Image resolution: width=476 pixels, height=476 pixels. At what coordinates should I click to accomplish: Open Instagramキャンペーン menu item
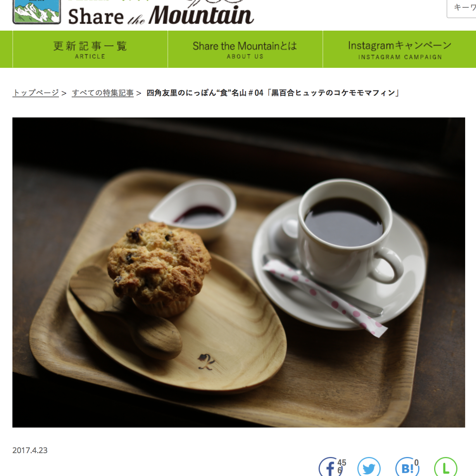[x=400, y=50]
